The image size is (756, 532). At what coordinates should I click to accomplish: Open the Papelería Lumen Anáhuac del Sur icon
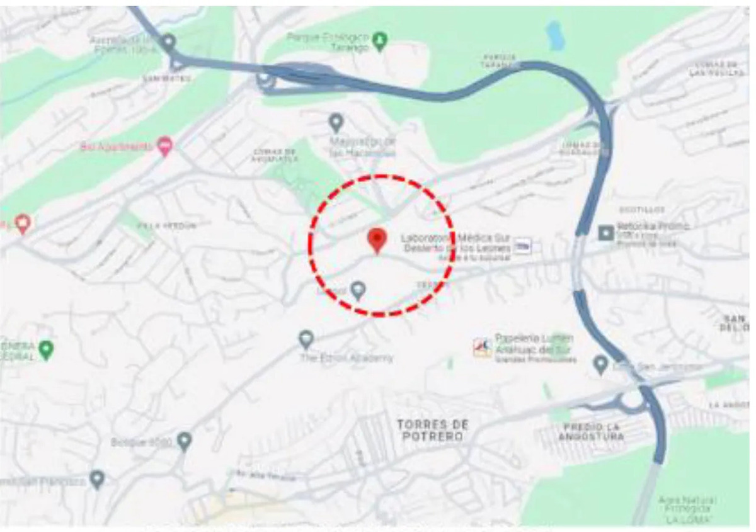point(483,348)
